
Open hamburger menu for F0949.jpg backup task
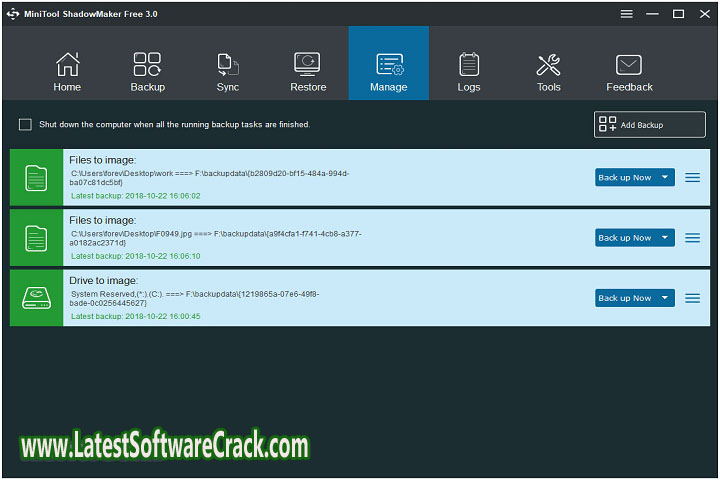click(692, 237)
